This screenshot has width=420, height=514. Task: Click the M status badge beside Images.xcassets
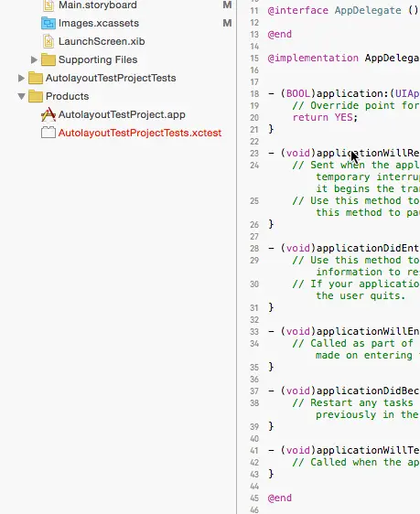click(x=227, y=23)
